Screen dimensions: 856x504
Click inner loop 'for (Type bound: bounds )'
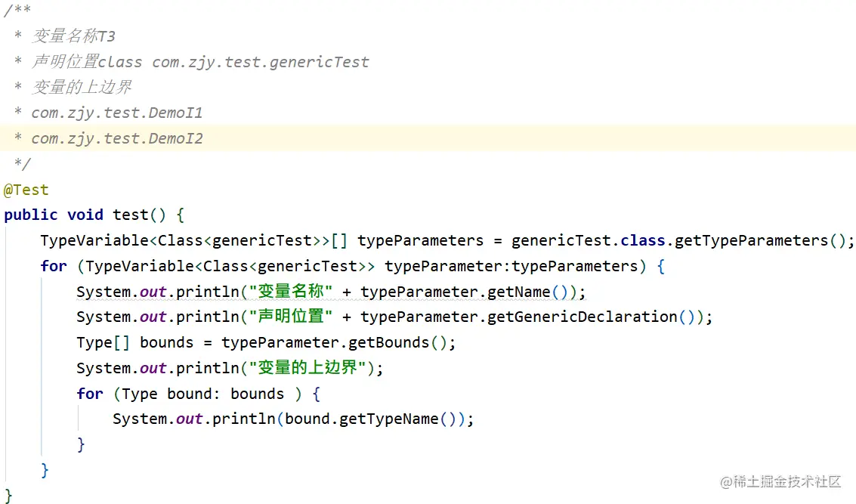tap(189, 394)
